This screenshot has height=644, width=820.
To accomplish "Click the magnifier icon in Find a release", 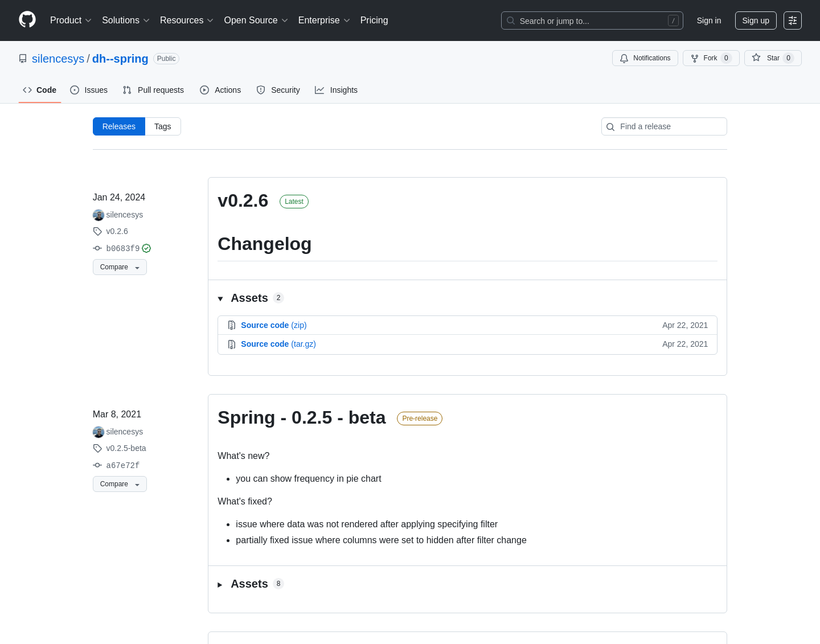I will 610,127.
